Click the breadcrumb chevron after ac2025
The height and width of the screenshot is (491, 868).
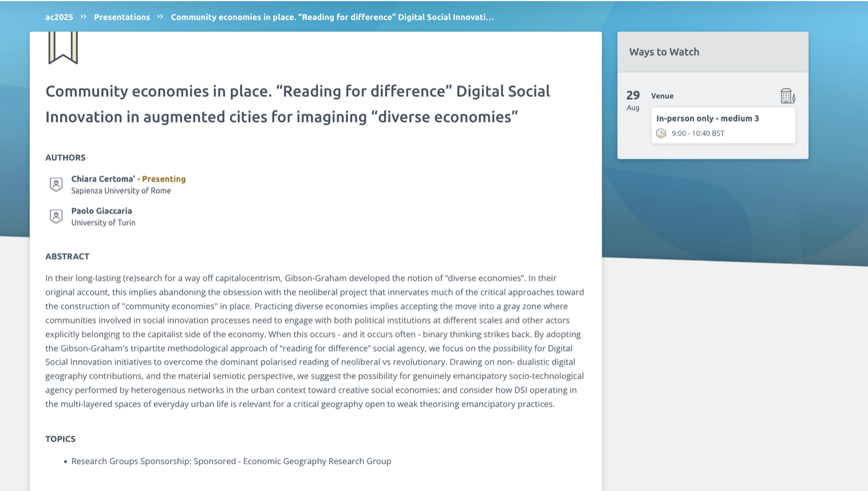[84, 17]
